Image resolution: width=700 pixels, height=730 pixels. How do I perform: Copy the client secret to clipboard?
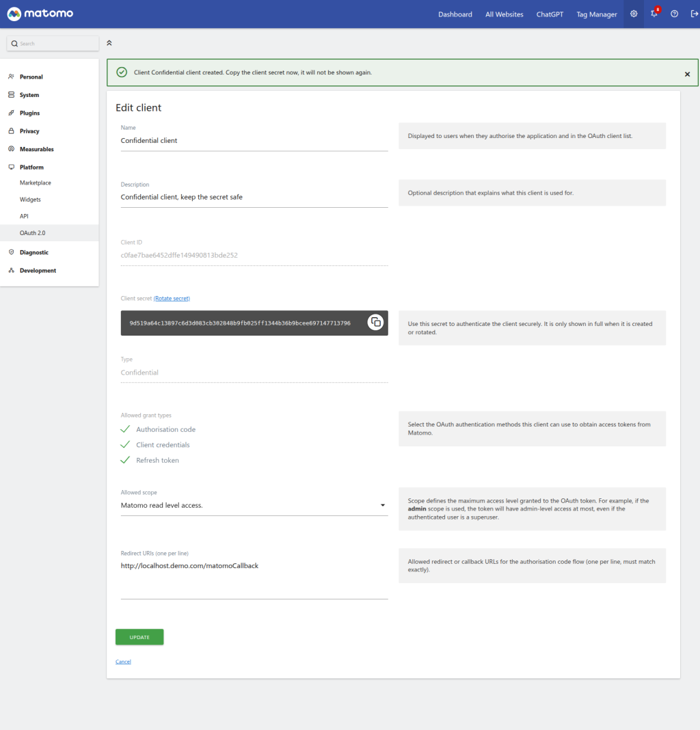coord(375,323)
